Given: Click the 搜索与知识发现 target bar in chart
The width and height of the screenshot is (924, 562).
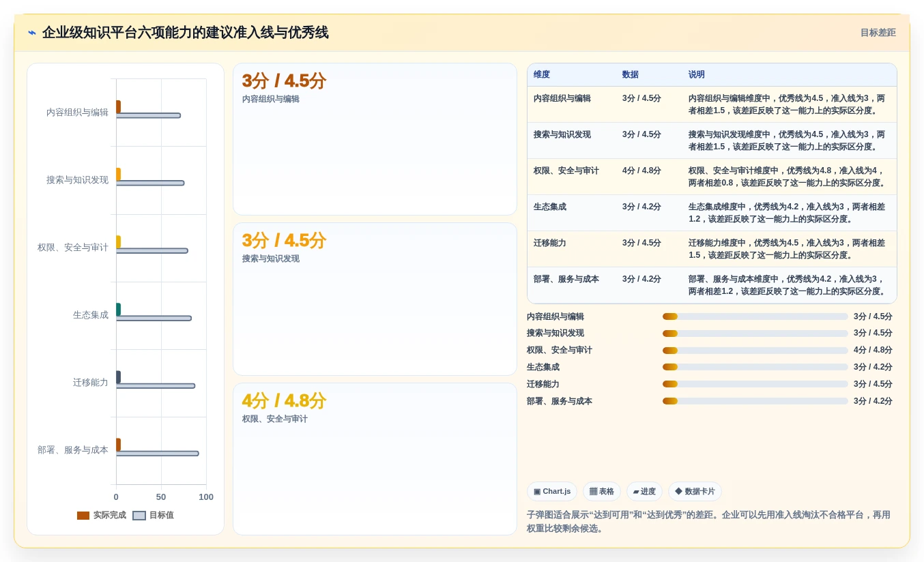Looking at the screenshot, I should (x=150, y=183).
